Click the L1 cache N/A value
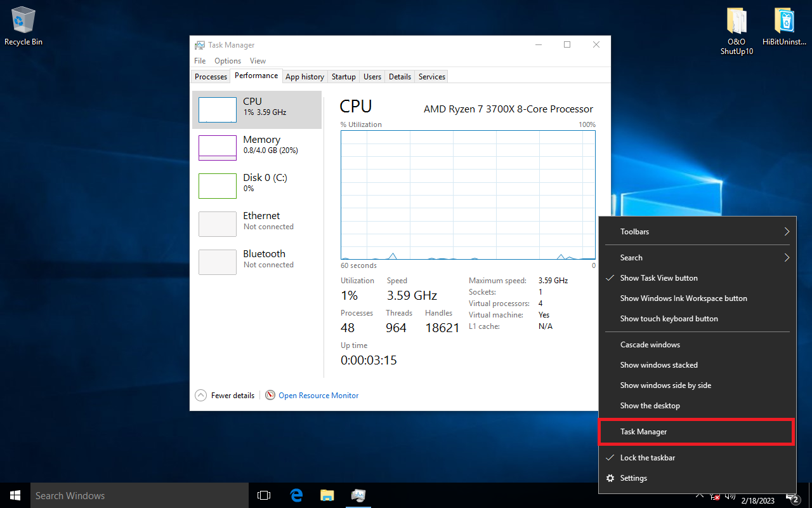Screen dimensions: 812x508 click(546, 326)
